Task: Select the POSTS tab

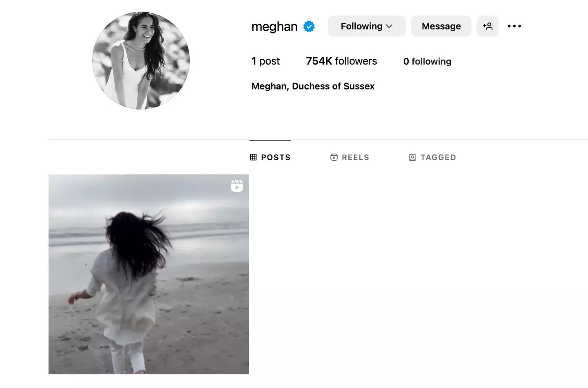Action: pos(270,157)
